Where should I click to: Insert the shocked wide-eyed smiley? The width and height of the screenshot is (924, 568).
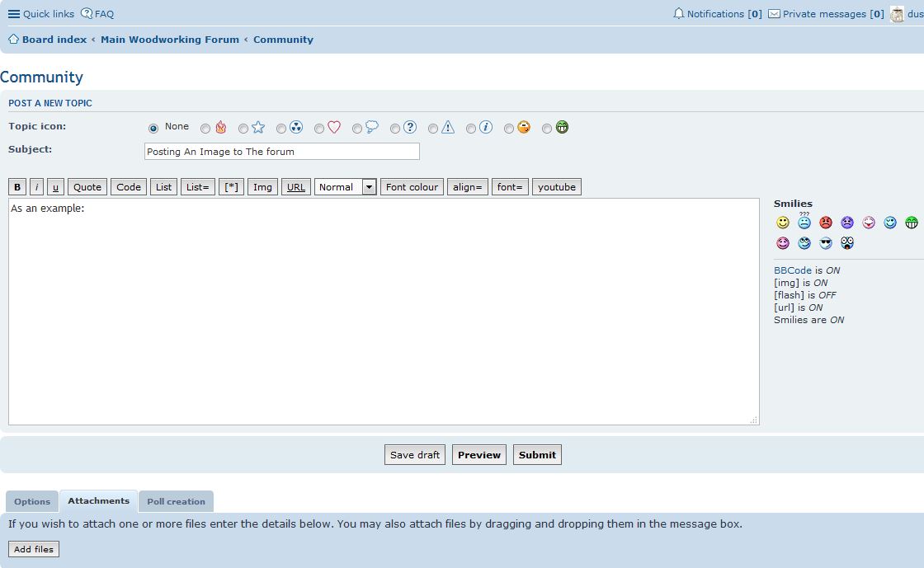coord(847,243)
